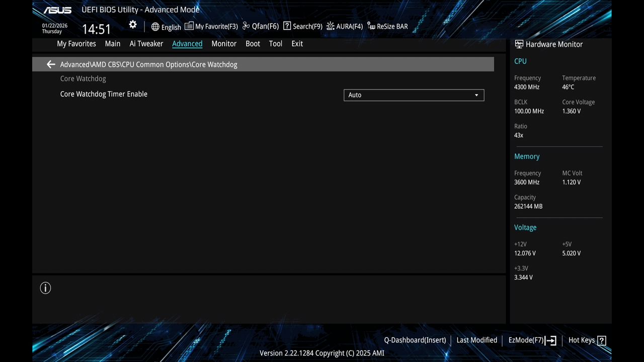Click the info icon in description panel
This screenshot has height=362, width=644.
coord(45,288)
